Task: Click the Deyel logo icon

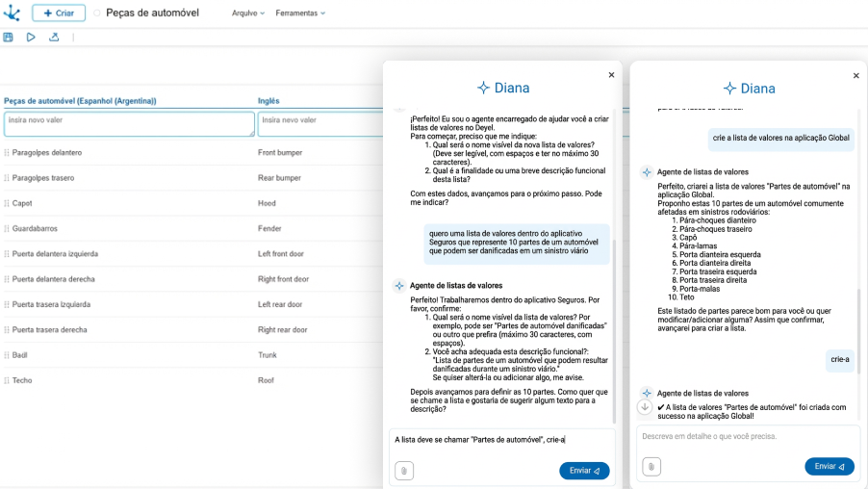Action: click(x=12, y=13)
